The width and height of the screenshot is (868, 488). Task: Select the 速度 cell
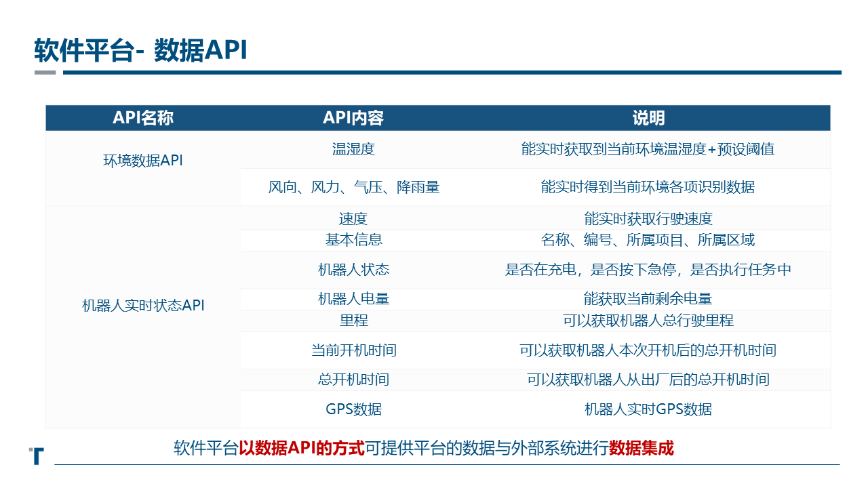(x=353, y=218)
